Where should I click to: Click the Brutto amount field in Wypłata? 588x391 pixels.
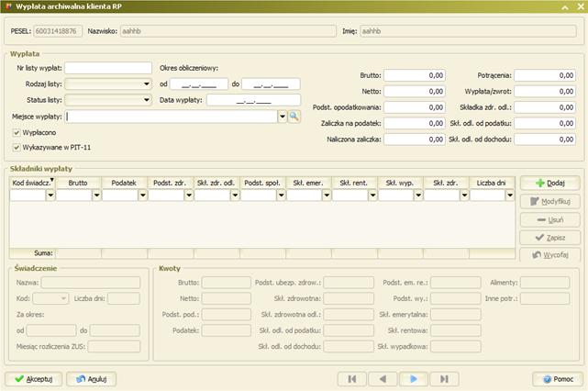click(415, 75)
